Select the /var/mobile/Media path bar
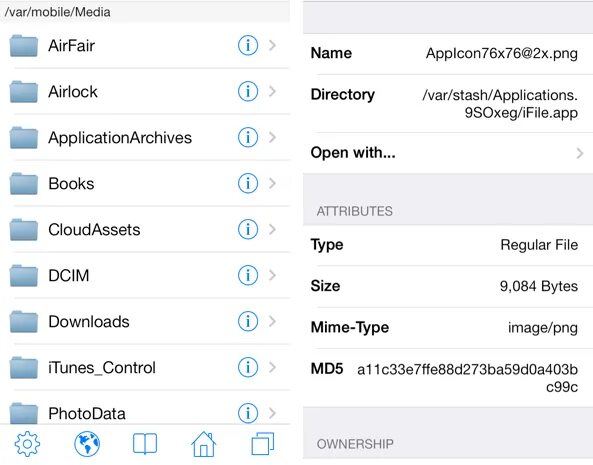Viewport: 593px width, 465px height. [x=145, y=12]
